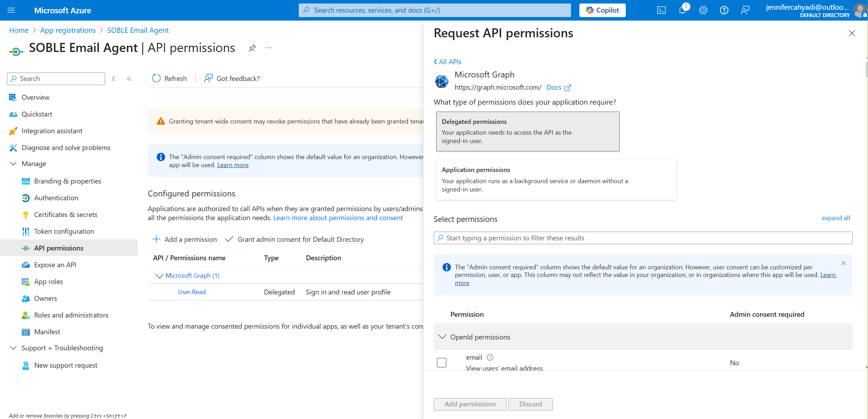
Task: Go back to All APIs
Action: [447, 62]
